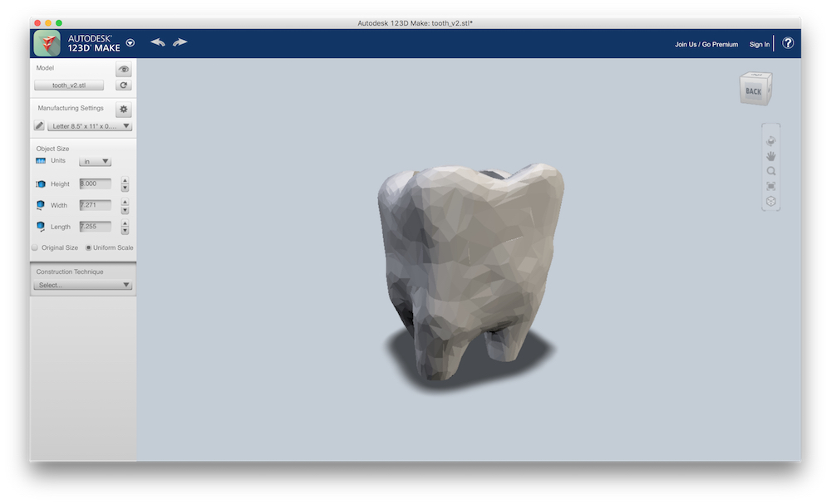Decrease Height with down stepper arrow
Viewport: 831px width, 504px height.
125,188
